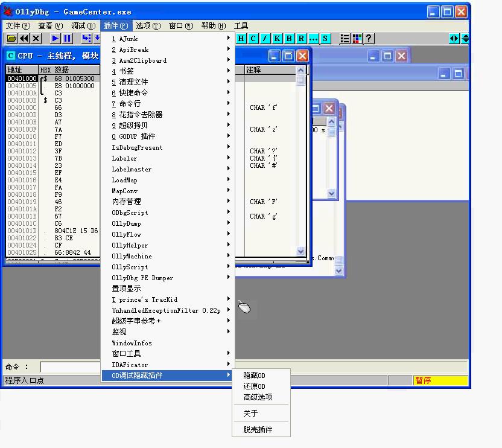
Task: Open the 文件 menu
Action: tap(18, 25)
